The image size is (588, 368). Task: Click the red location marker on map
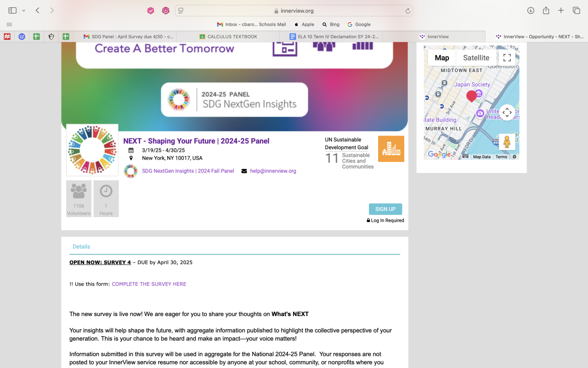(471, 96)
